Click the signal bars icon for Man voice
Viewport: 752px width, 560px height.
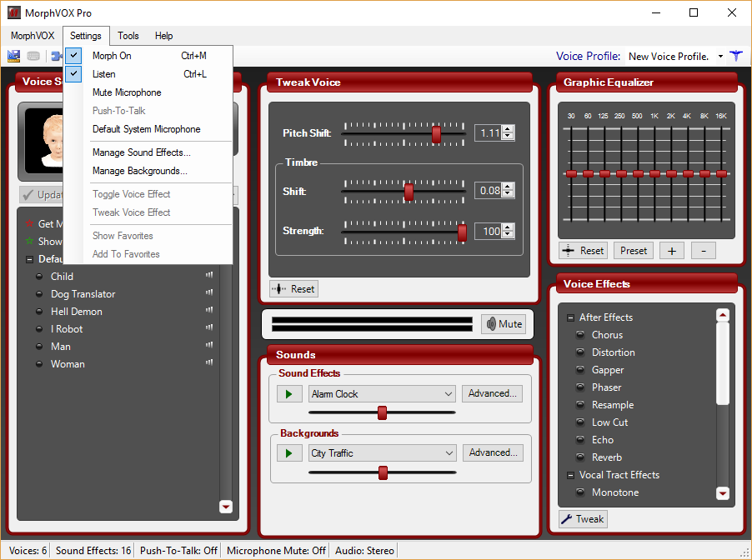click(209, 345)
